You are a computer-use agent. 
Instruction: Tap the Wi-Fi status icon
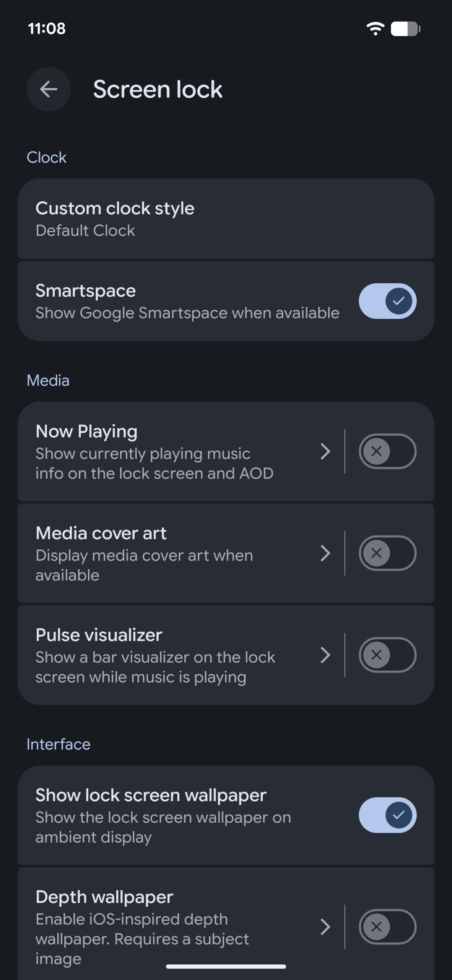point(375,29)
